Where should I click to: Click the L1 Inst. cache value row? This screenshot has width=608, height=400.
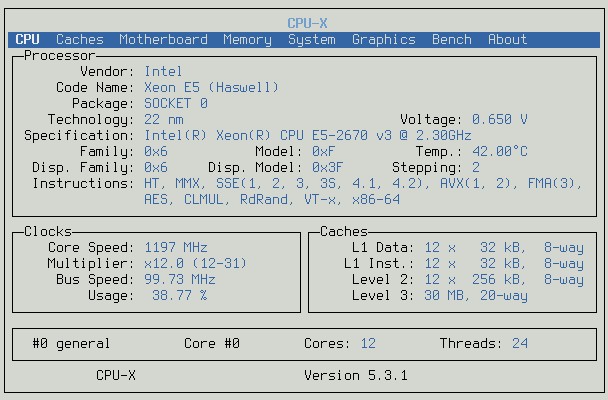pos(504,264)
